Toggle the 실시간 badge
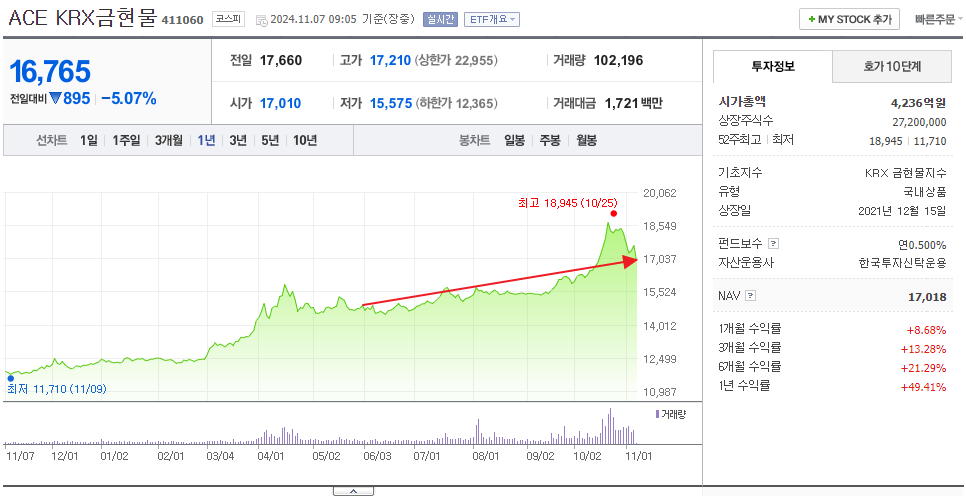The width and height of the screenshot is (966, 496). coord(440,19)
